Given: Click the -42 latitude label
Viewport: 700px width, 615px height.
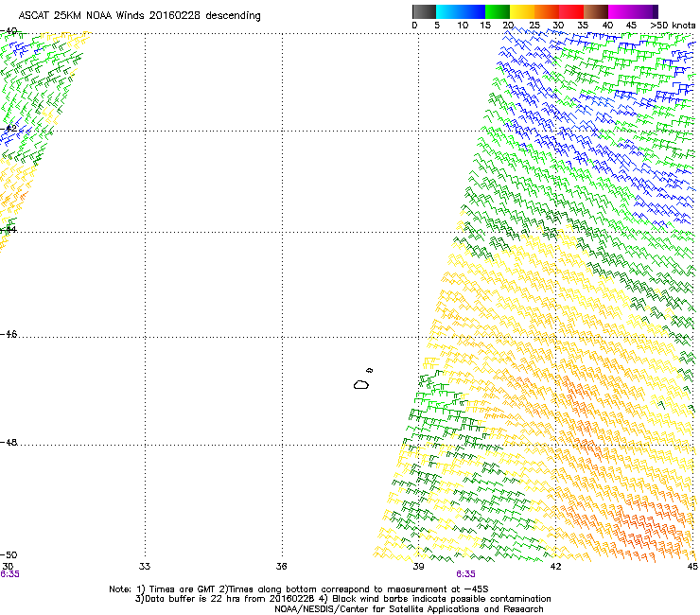Looking at the screenshot, I should (x=9, y=129).
